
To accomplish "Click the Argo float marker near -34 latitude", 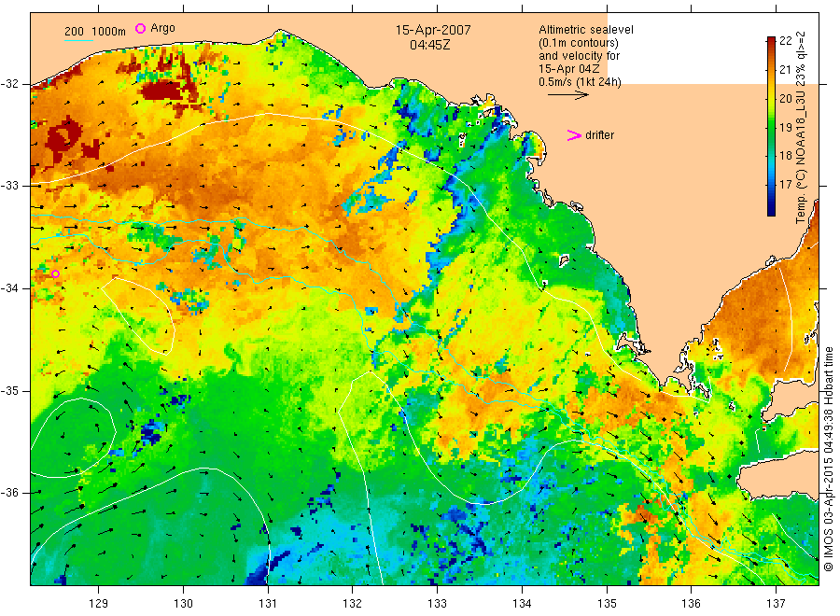I will [55, 274].
